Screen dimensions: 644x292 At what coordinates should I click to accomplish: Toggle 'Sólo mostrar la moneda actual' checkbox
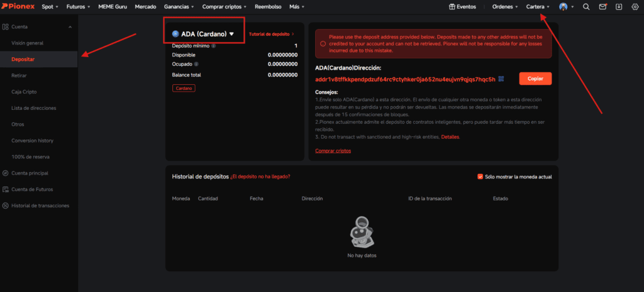tap(480, 177)
